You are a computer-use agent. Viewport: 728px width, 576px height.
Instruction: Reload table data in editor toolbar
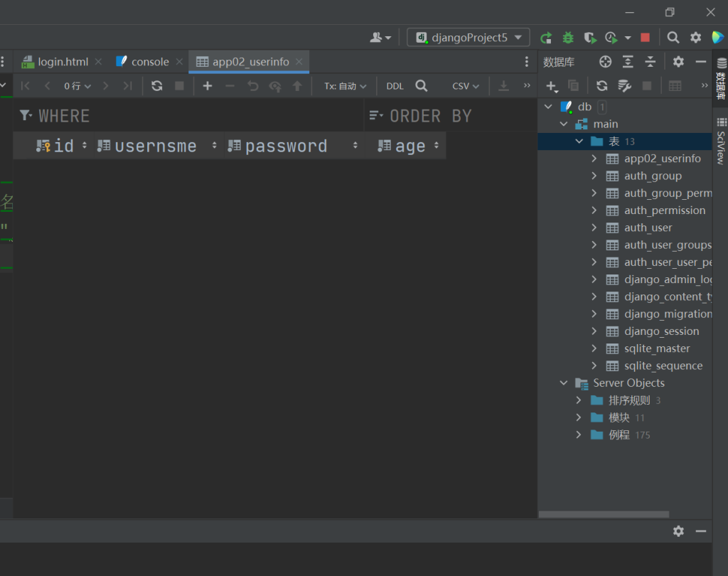pyautogui.click(x=157, y=86)
